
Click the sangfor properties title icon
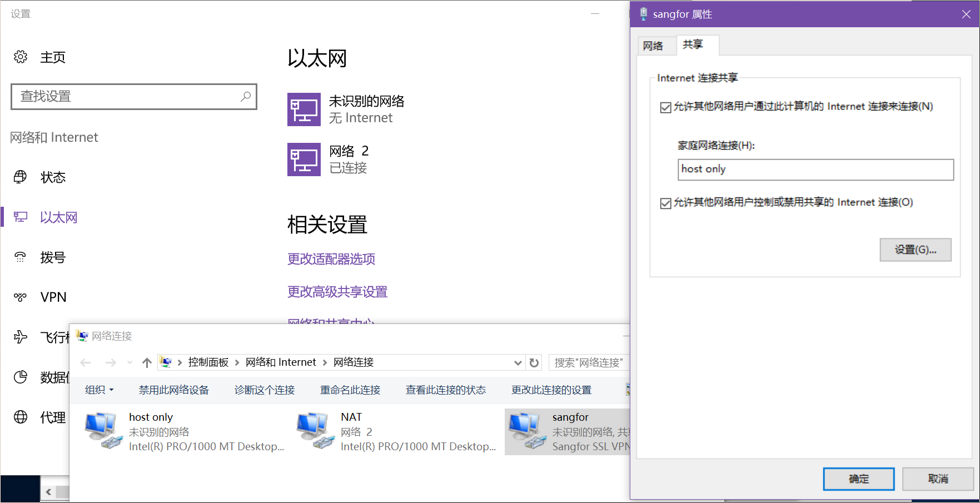coord(643,14)
